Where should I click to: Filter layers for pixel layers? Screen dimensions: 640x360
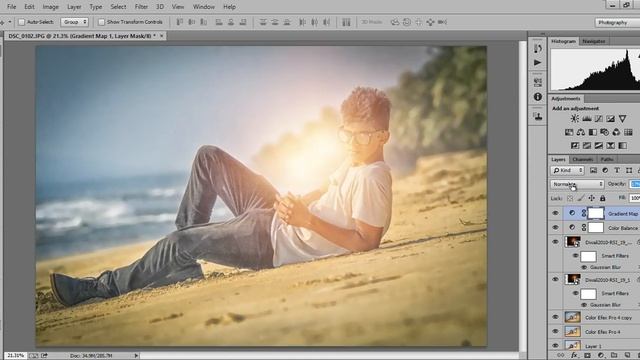click(x=593, y=170)
